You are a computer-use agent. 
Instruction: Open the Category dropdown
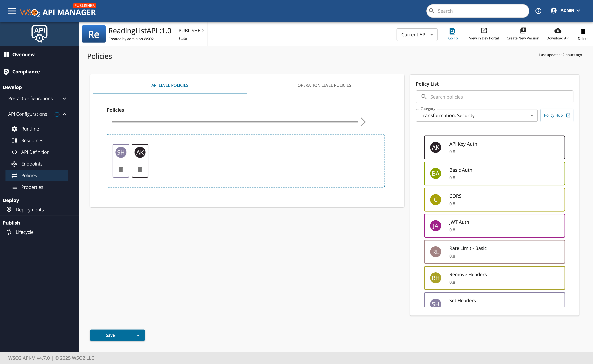click(x=476, y=115)
